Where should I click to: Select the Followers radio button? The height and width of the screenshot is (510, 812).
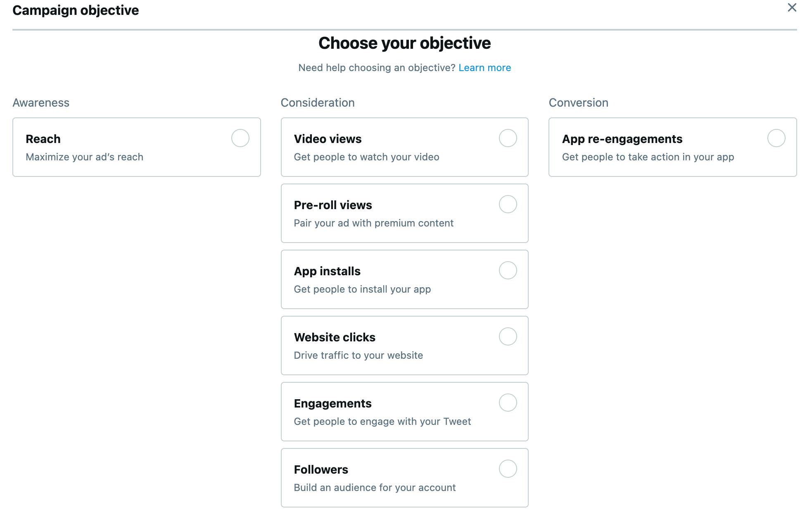point(508,469)
